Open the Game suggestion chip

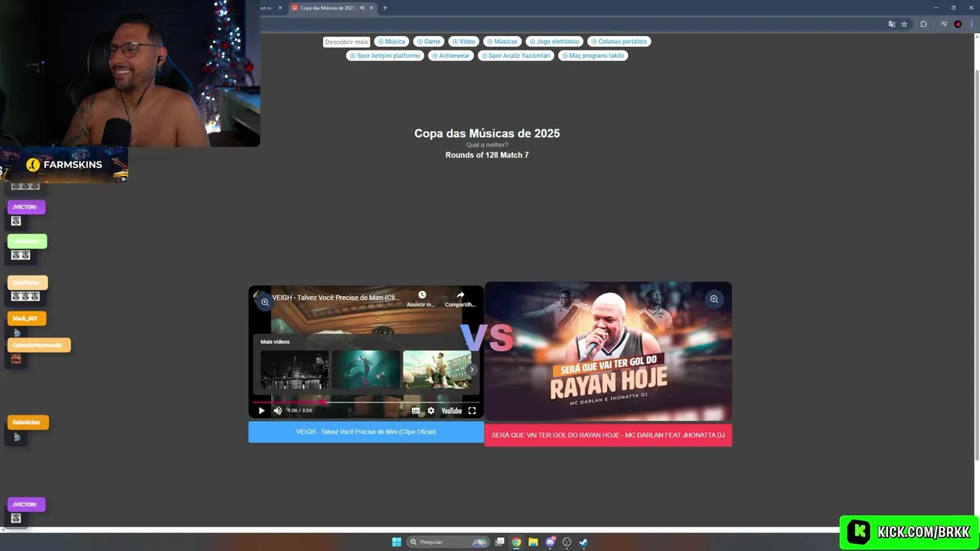(428, 41)
